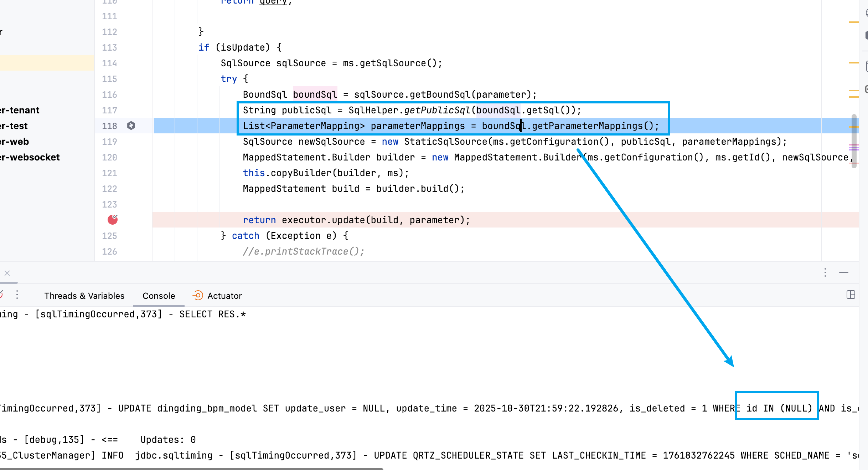Open debug tool window options (three dots)
Viewport: 868px width, 470px height.
coord(825,272)
